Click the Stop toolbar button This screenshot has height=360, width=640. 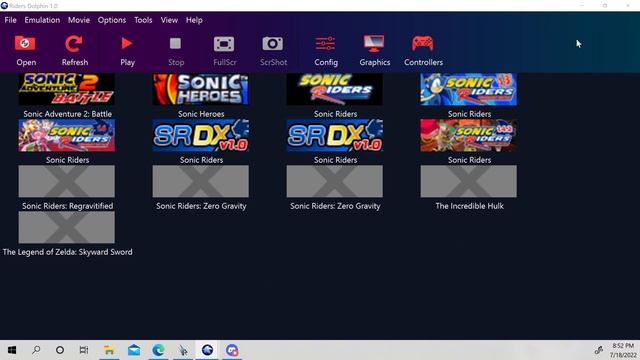click(x=176, y=43)
